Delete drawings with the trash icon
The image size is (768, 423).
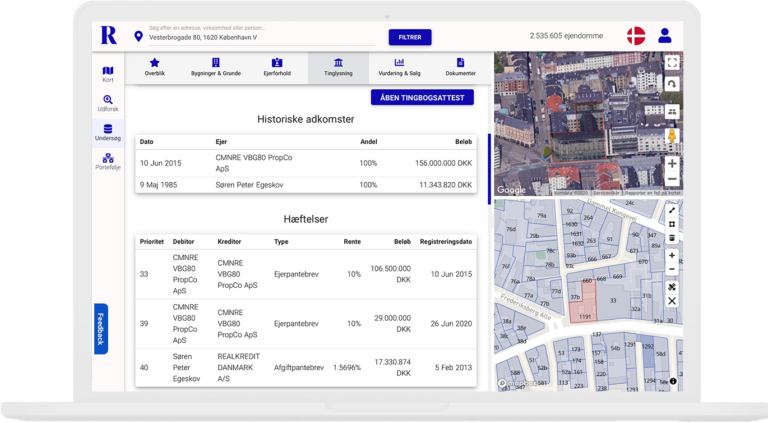672,239
